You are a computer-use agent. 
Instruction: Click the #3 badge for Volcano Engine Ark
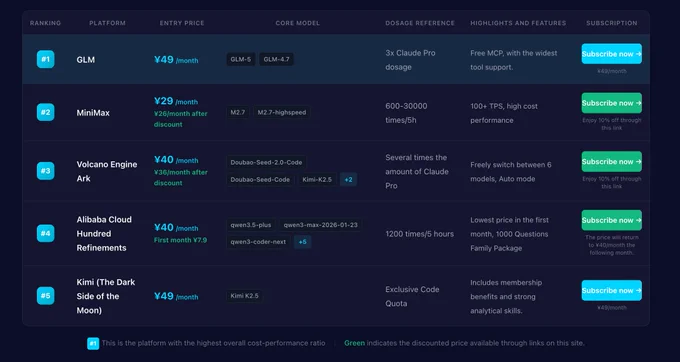coord(46,171)
